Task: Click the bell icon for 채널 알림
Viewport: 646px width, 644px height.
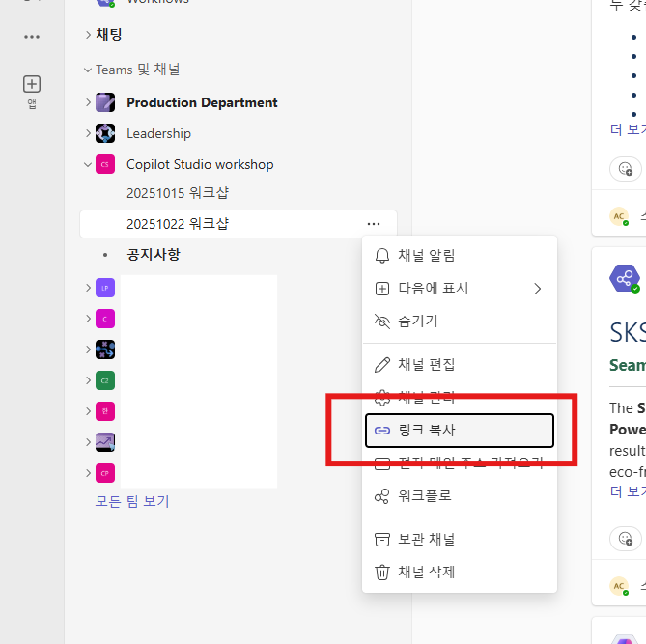Action: coord(382,256)
